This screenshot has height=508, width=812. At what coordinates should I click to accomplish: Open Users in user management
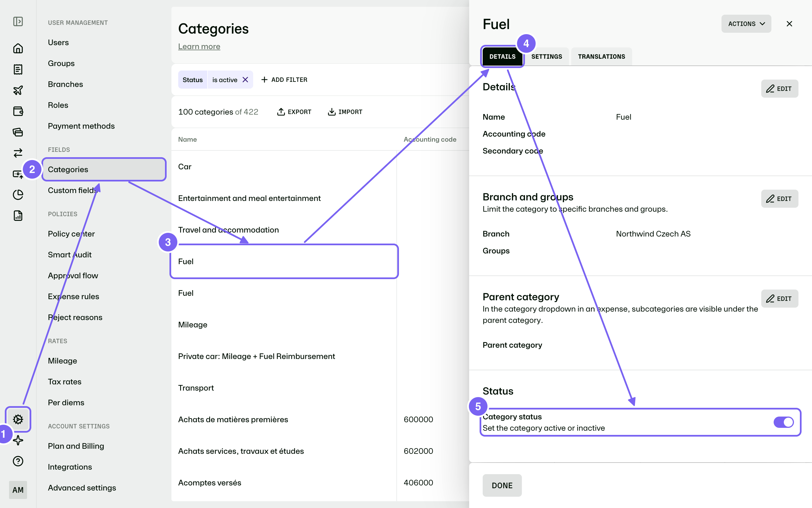point(58,42)
